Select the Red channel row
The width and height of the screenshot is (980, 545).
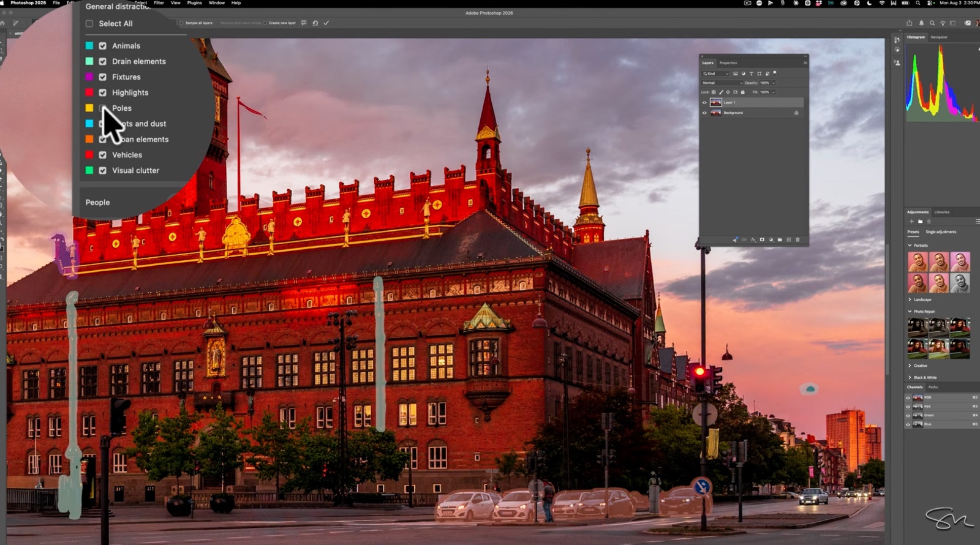(942, 407)
